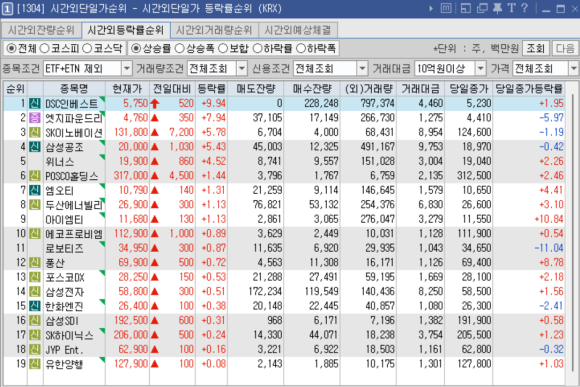This screenshot has height=387, width=580.
Task: Click the 신 badge next to 포스코DX
Action: pos(35,277)
